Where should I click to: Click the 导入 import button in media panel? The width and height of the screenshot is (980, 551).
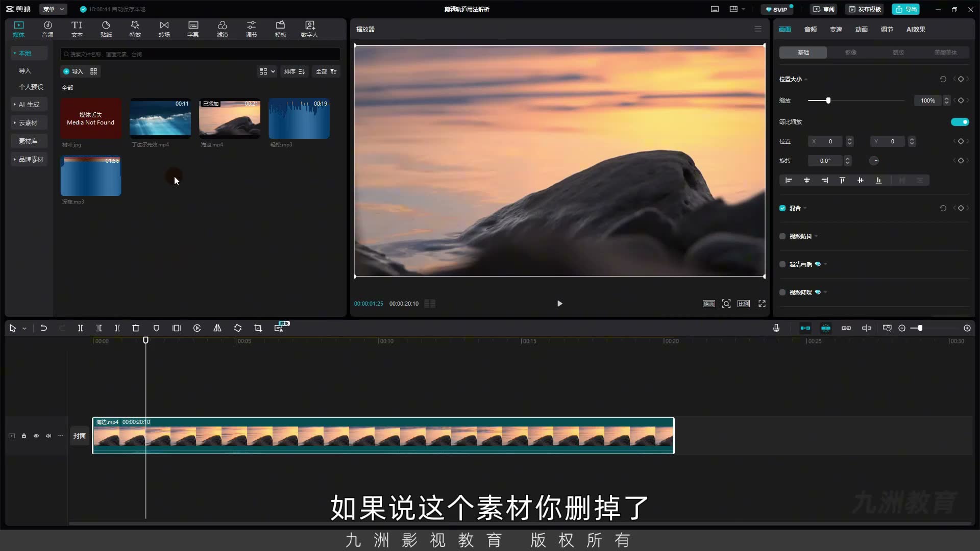(x=73, y=71)
